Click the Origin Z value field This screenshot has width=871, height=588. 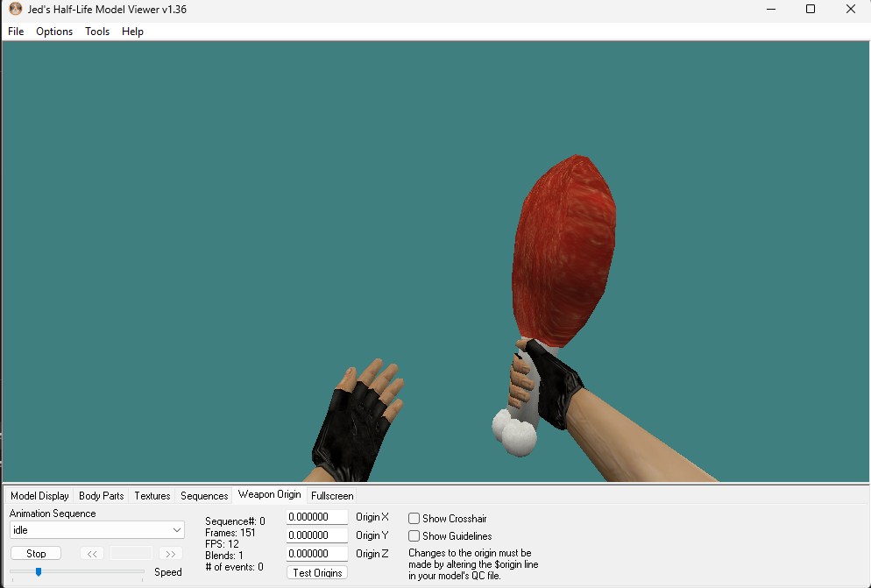pyautogui.click(x=317, y=554)
